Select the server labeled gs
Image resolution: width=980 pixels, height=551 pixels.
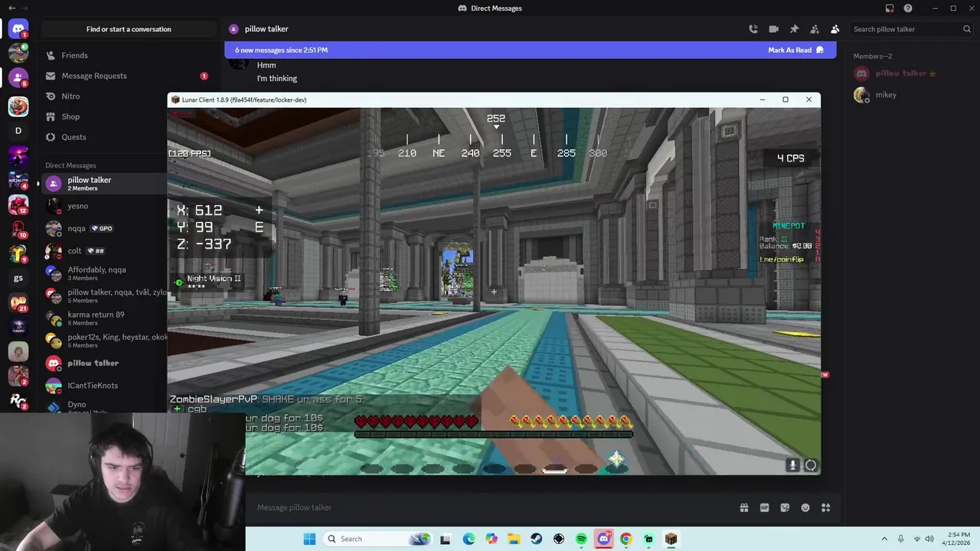pos(18,278)
